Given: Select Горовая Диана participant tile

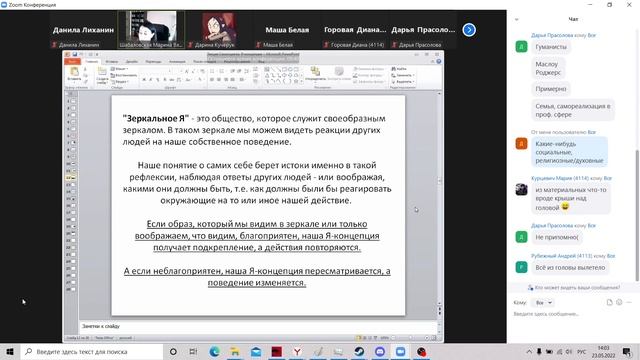Looking at the screenshot, I should [x=355, y=30].
